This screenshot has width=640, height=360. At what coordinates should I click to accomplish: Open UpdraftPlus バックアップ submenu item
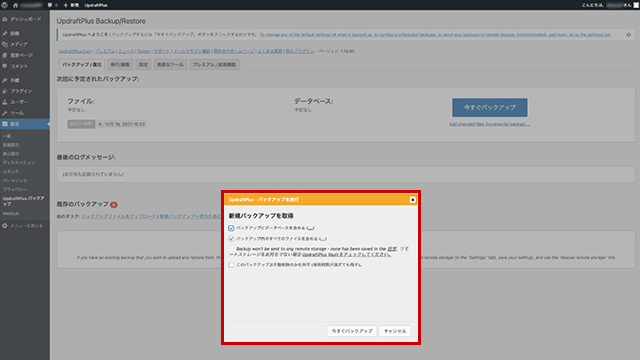[x=23, y=201]
